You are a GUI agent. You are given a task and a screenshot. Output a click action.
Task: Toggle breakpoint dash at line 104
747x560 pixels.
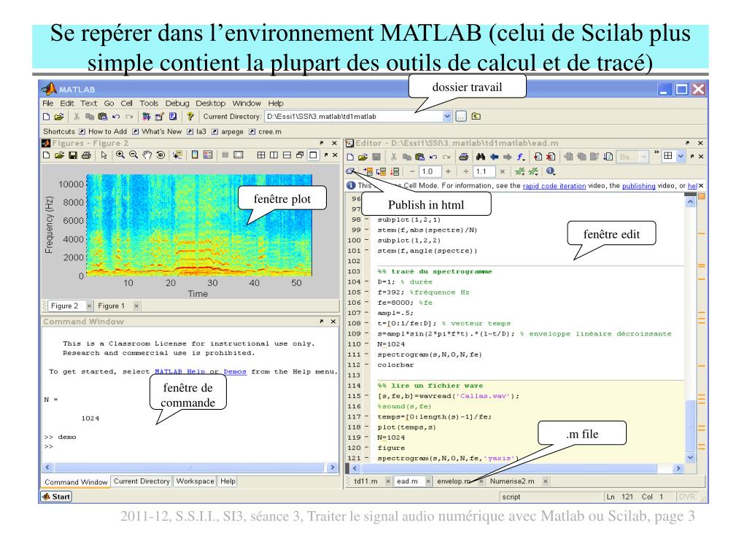(x=367, y=282)
